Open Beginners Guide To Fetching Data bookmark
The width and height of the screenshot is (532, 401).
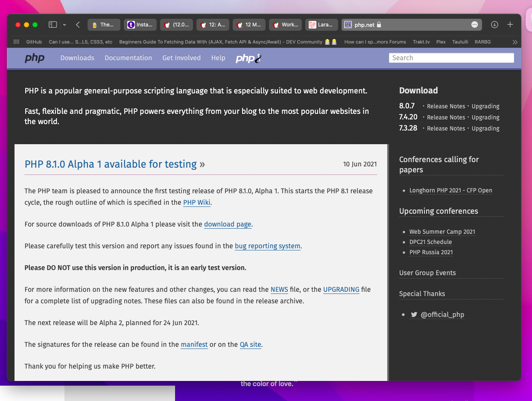click(228, 42)
